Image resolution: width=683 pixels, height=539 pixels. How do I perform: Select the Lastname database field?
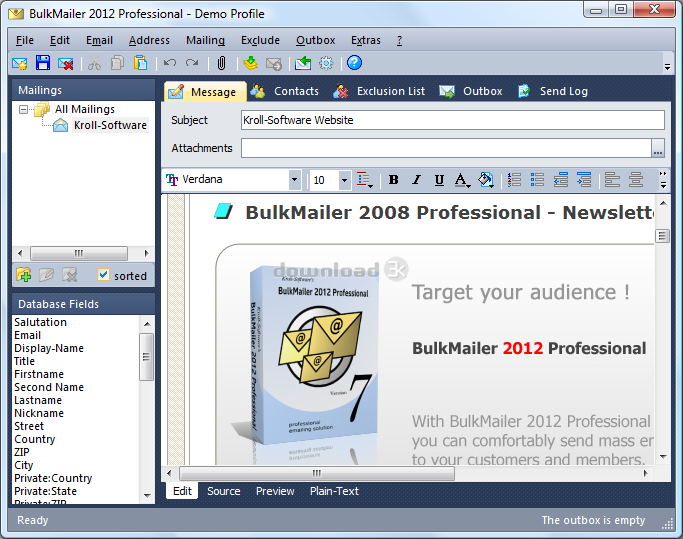click(38, 400)
